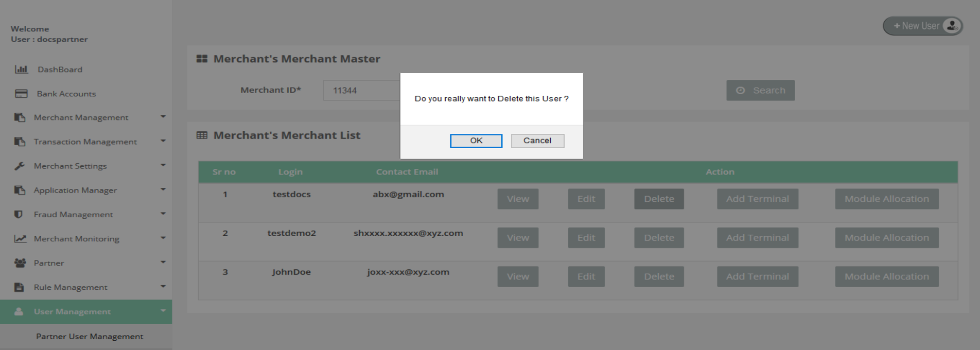Click the Merchant ID input field
980x350 pixels.
(x=361, y=91)
